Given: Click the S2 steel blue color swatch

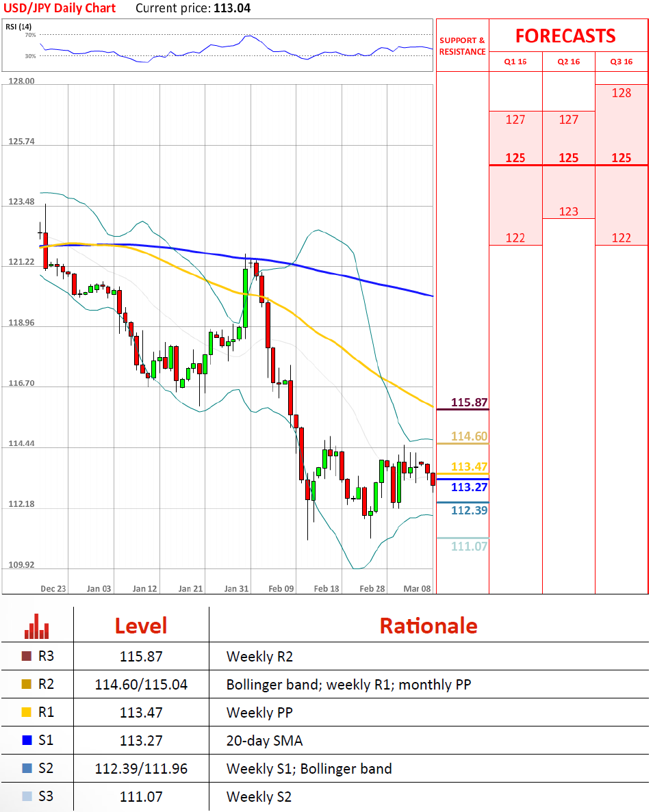Looking at the screenshot, I should [x=27, y=768].
